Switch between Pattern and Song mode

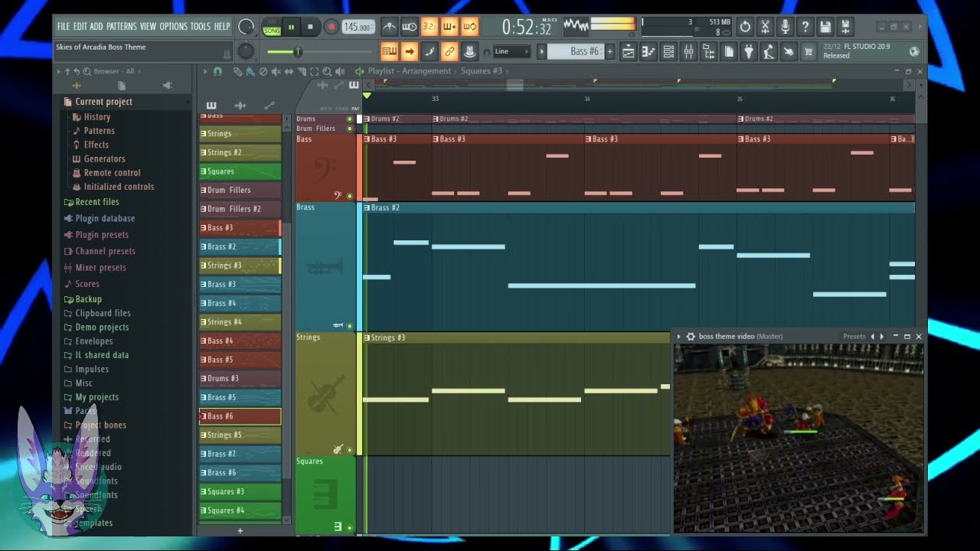(272, 27)
